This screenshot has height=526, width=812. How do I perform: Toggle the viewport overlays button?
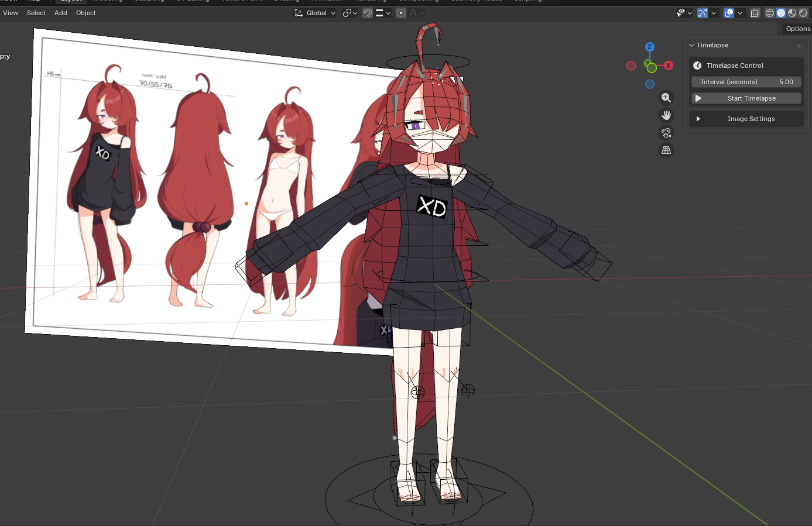pos(729,13)
